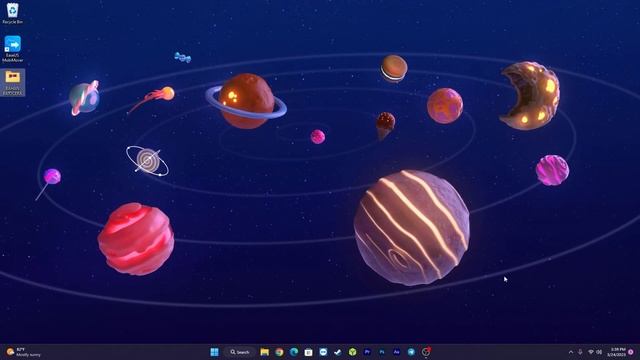The width and height of the screenshot is (640, 360).
Task: Open the EaseUS MobiMover desktop shortcut
Action: 12,49
